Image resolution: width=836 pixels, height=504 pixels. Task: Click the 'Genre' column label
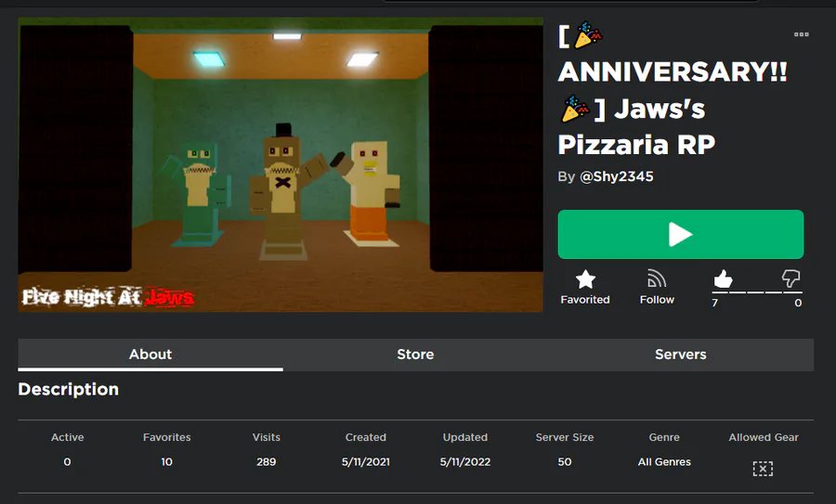(664, 437)
